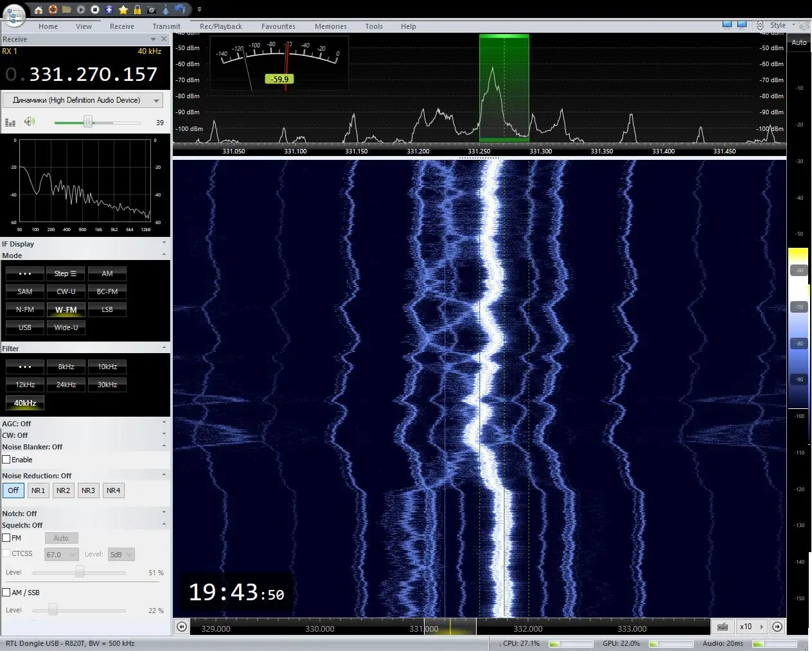Open the keyboard frequency entry icon
The width and height of the screenshot is (812, 651).
723,627
